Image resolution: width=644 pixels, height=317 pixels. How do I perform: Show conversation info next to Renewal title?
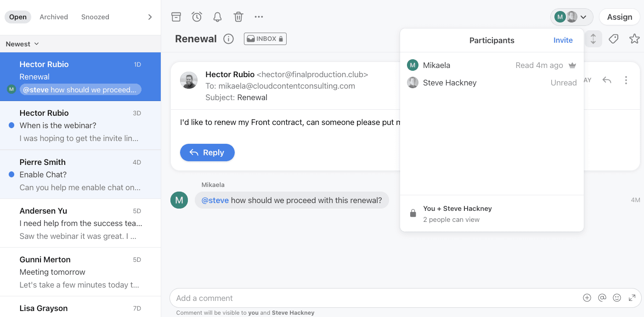click(x=228, y=39)
